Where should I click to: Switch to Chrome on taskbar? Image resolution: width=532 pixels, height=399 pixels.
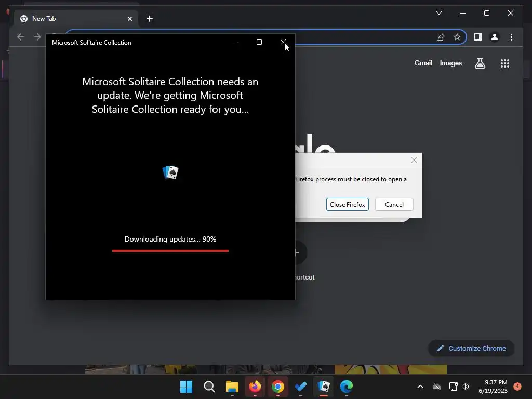277,387
